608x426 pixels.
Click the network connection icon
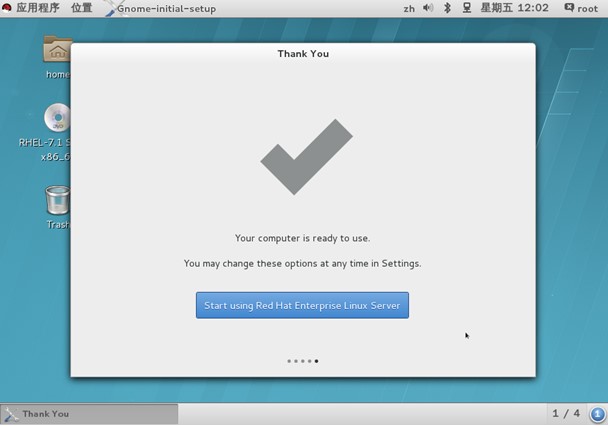click(466, 8)
